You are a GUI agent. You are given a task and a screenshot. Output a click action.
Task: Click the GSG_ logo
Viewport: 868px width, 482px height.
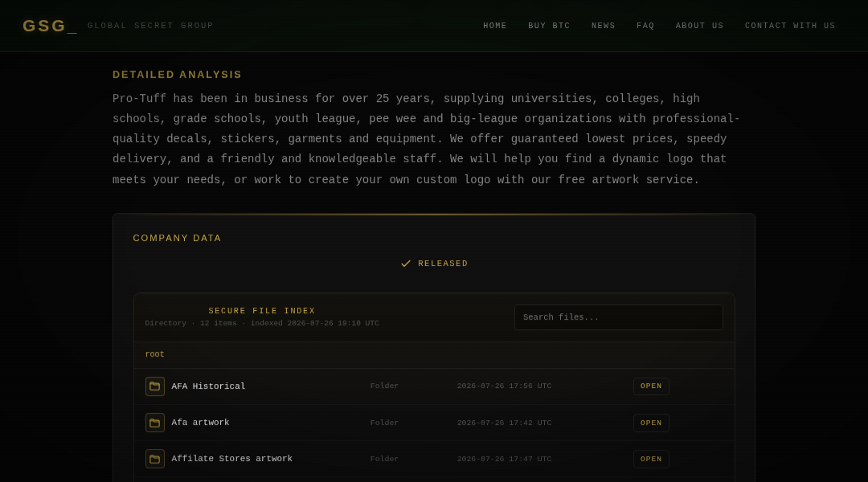tap(50, 26)
